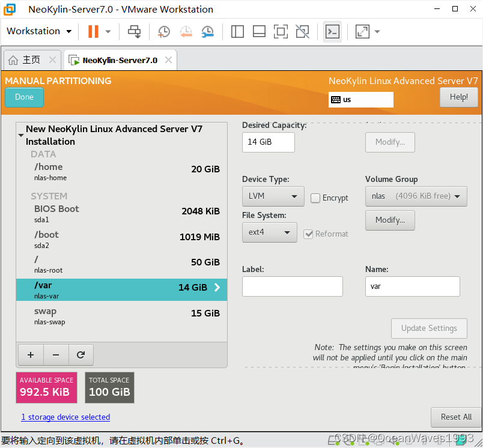Click Modify under Volume Group

click(390, 220)
